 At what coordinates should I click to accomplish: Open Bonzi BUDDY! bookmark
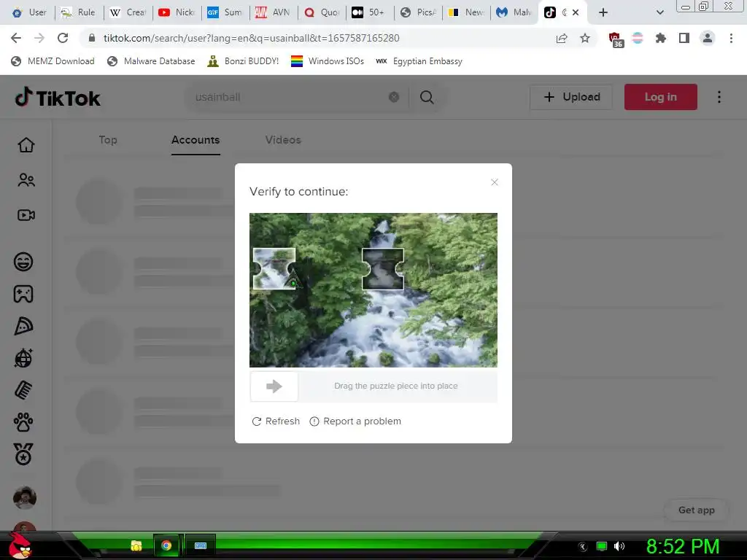point(243,61)
